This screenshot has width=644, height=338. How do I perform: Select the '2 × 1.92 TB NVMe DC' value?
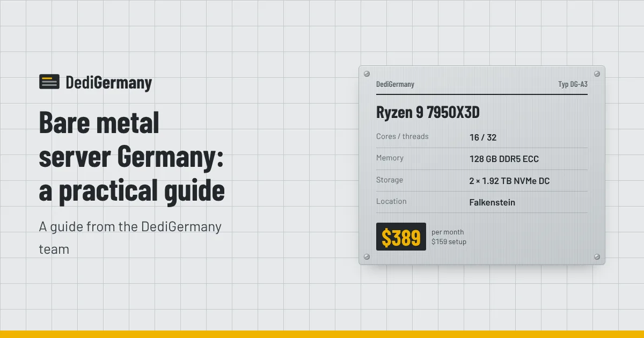(509, 181)
